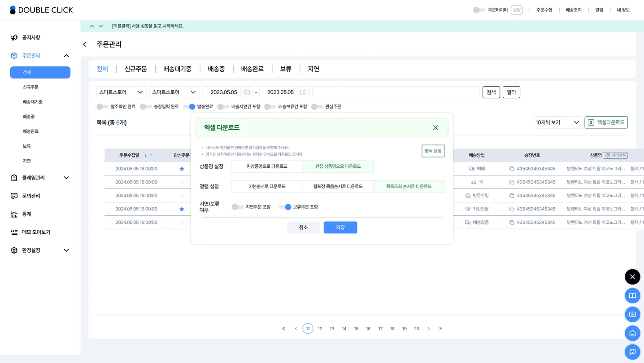Go back using the arrow beside 주문관리
The image size is (644, 363).
[x=85, y=44]
